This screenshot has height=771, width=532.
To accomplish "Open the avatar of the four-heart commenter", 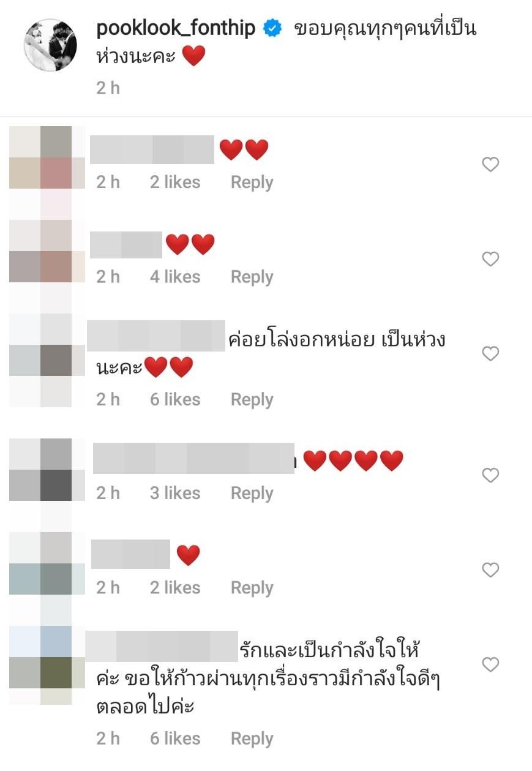I will point(47,470).
